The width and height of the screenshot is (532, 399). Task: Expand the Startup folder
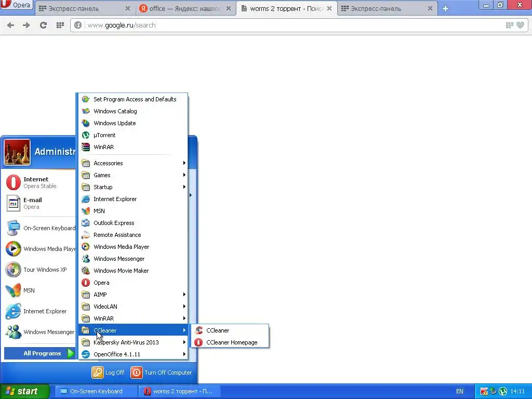(x=133, y=187)
